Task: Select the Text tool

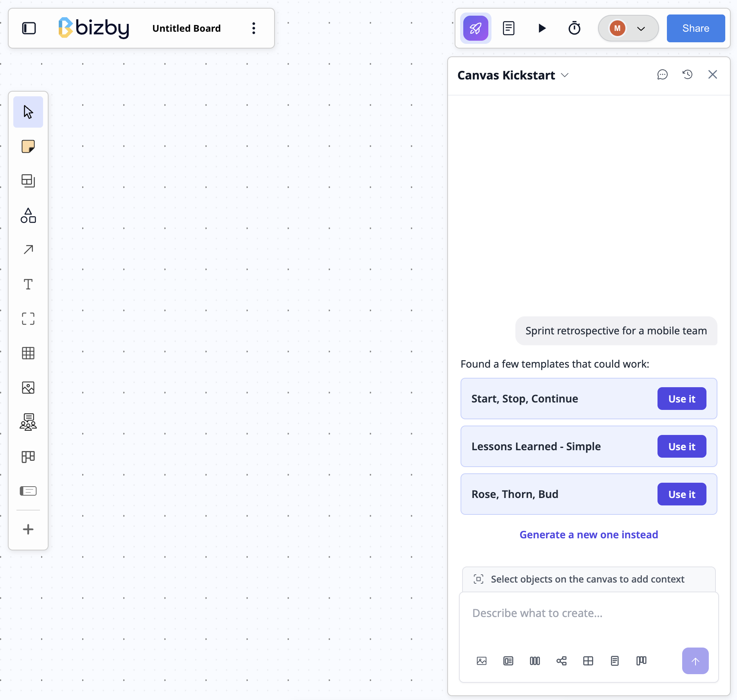Action: [x=28, y=284]
